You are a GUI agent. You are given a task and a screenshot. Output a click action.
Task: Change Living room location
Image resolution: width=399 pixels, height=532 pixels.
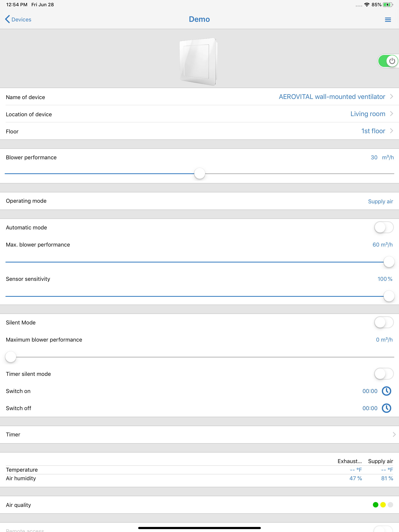click(x=368, y=114)
